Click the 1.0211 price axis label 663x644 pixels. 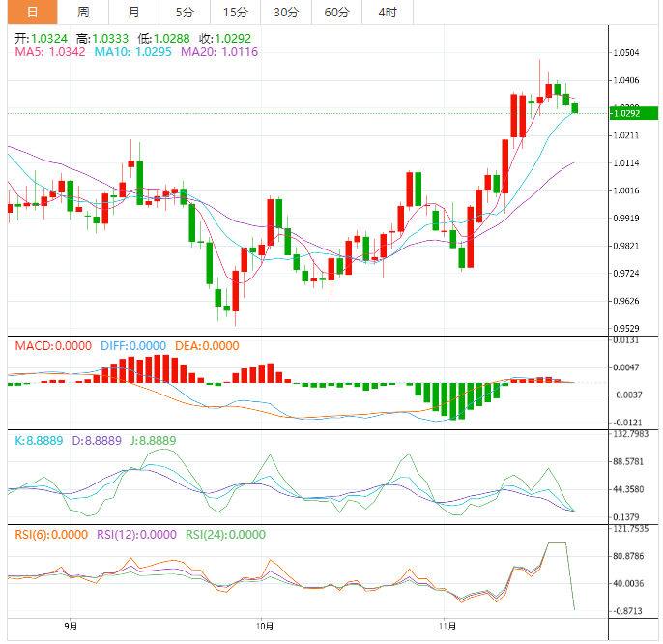(x=626, y=135)
